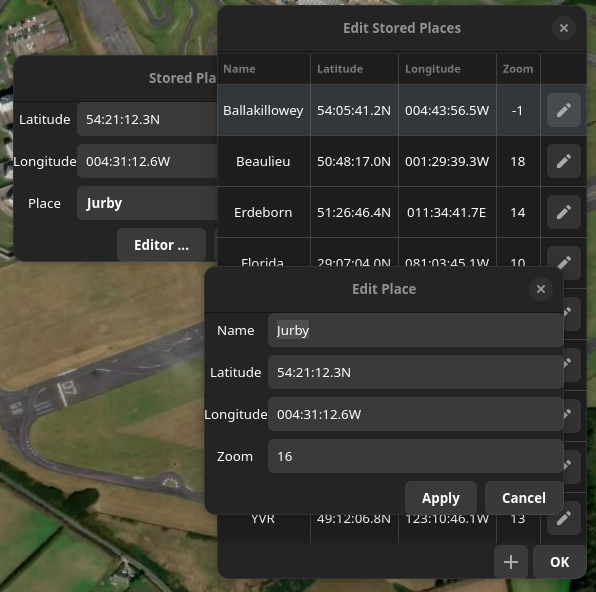This screenshot has height=592, width=596.
Task: Select the Beaulieu row name cell
Action: point(263,161)
